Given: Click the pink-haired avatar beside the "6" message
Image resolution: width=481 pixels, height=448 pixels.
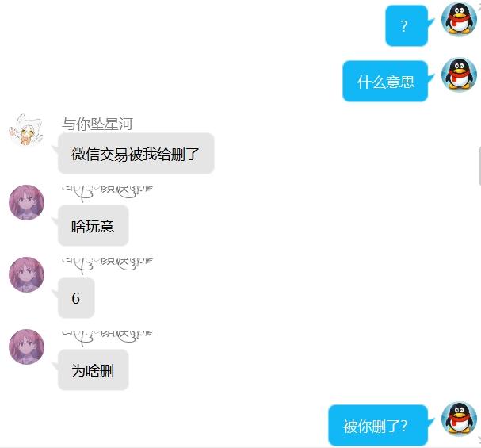Looking at the screenshot, I should pos(26,274).
